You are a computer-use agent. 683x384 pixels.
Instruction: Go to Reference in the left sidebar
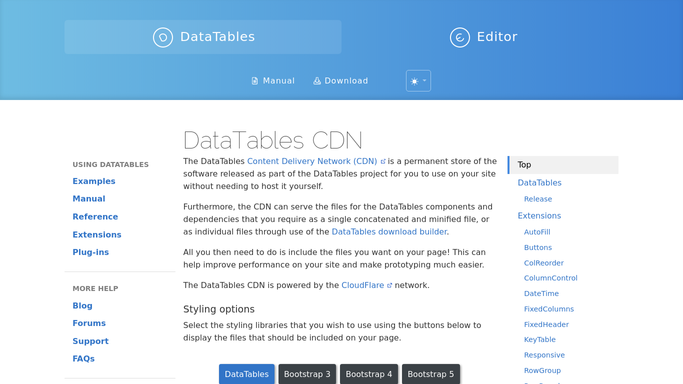point(95,216)
